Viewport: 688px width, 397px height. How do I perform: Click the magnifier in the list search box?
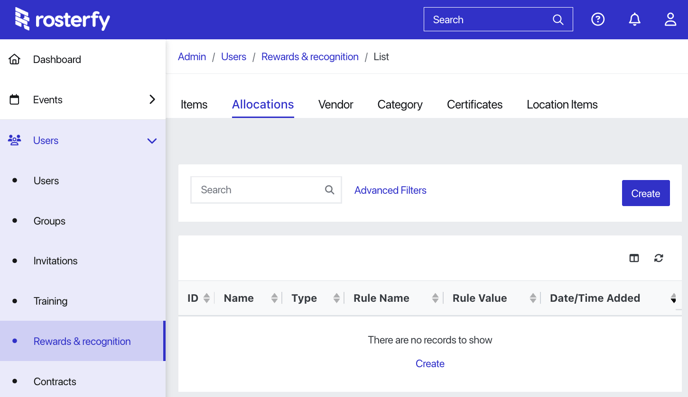329,190
